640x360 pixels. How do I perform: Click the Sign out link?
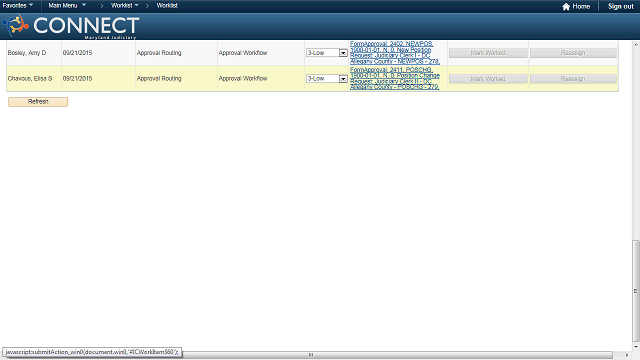coord(620,6)
